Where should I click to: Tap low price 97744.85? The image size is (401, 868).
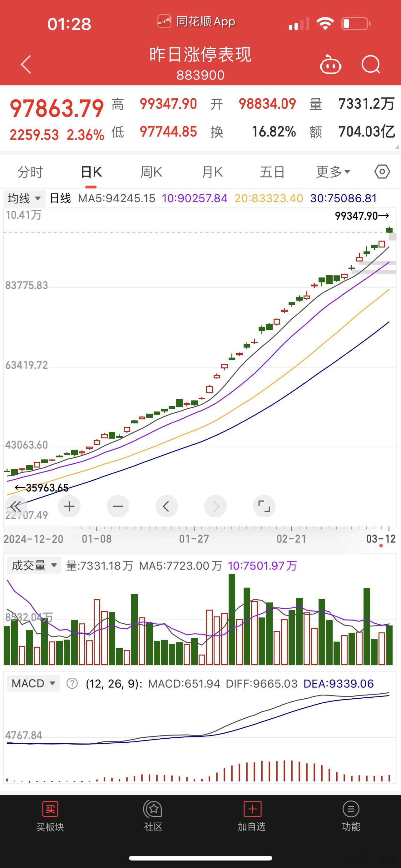pos(168,132)
